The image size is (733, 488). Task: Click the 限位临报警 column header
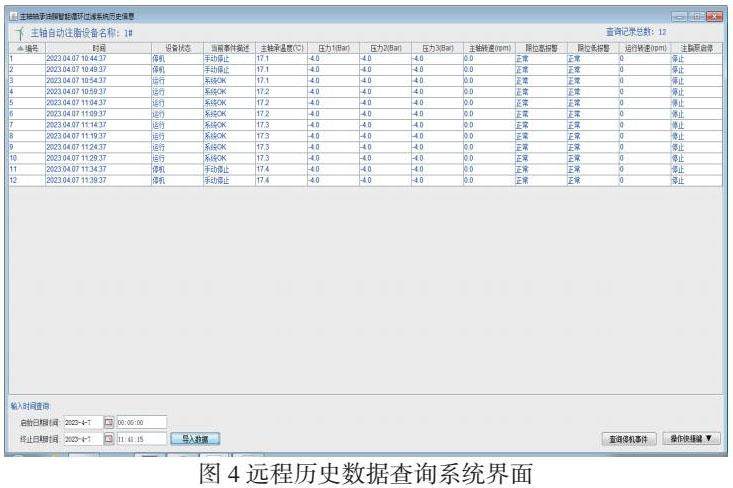(539, 47)
